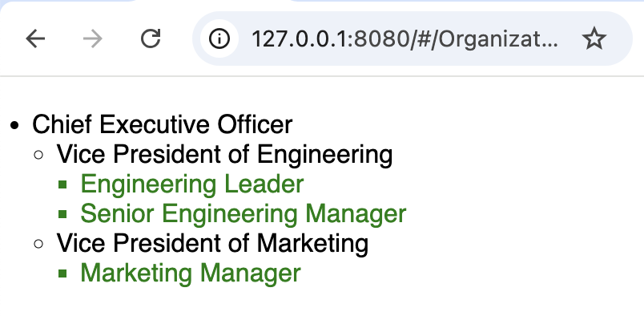Go back using the browser back arrow
644x316 pixels.
pos(35,39)
